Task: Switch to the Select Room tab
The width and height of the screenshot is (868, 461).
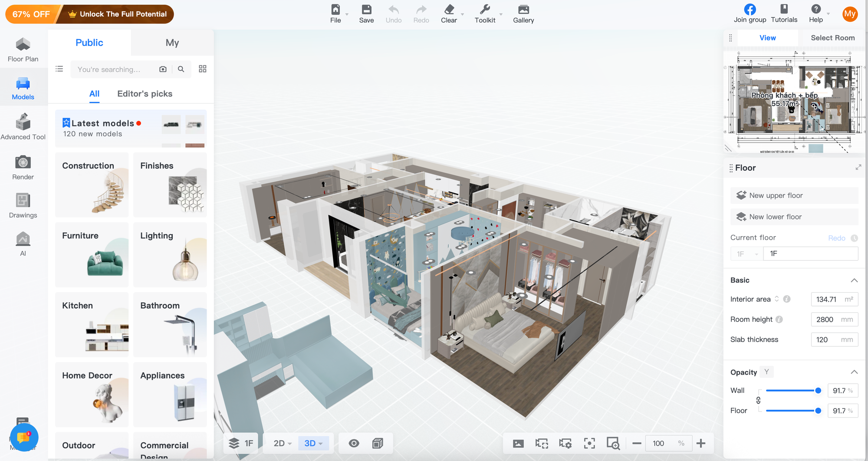Action: tap(833, 38)
